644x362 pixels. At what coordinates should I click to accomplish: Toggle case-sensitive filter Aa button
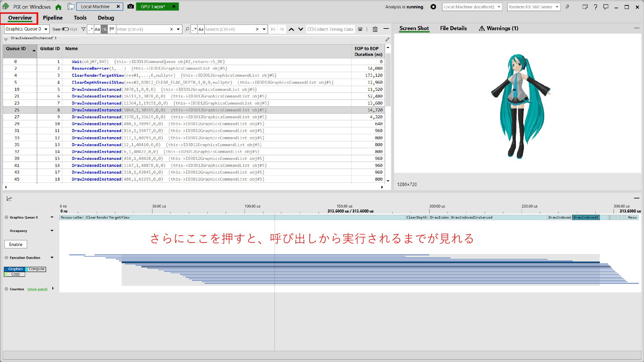97,29
